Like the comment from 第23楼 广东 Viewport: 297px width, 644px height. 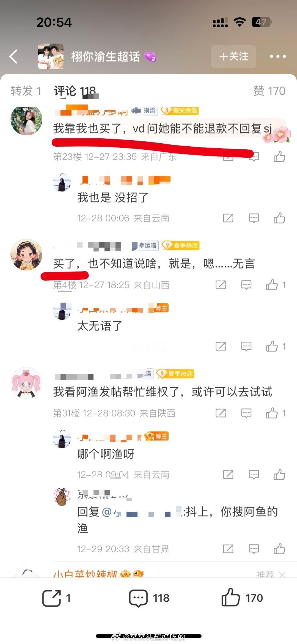[x=279, y=157]
